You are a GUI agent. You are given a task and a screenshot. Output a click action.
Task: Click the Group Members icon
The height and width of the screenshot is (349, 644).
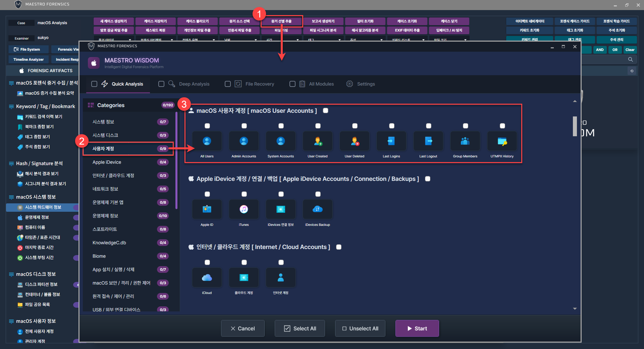click(x=465, y=141)
